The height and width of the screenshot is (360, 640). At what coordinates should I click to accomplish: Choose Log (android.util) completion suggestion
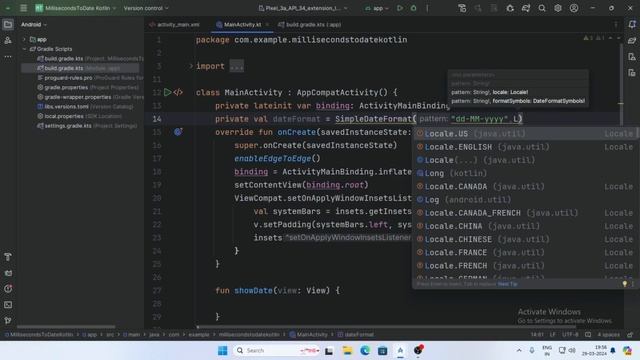(x=525, y=200)
